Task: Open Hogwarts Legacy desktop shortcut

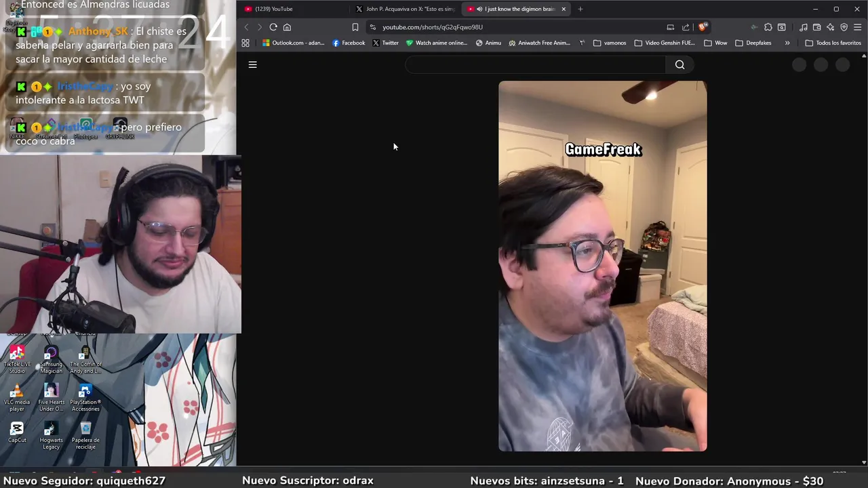Action: pyautogui.click(x=51, y=435)
